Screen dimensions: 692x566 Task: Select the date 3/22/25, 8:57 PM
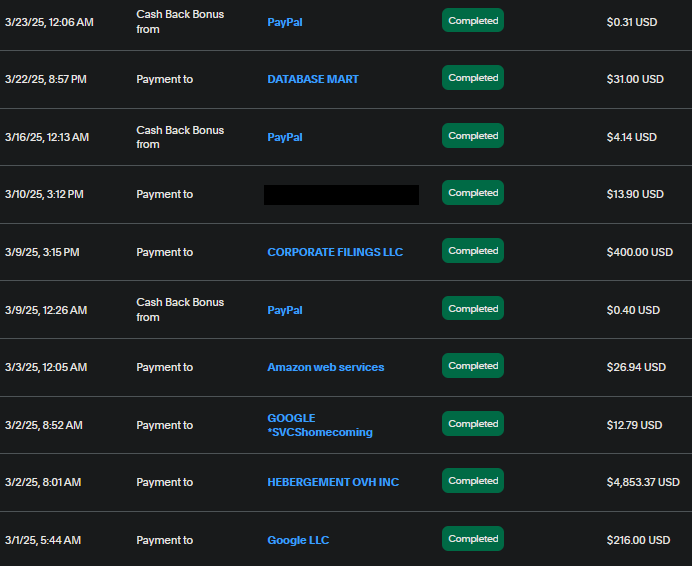[45, 79]
